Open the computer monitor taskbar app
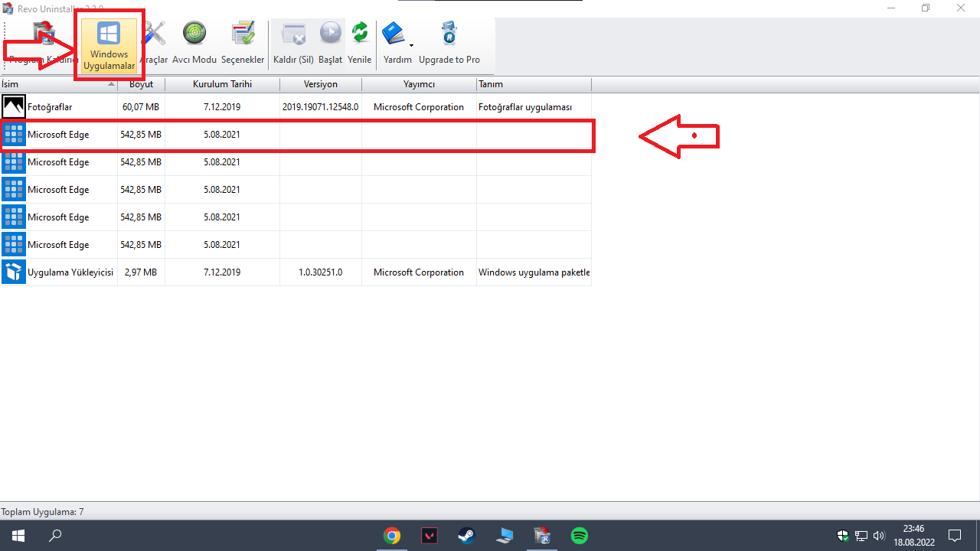This screenshot has height=551, width=980. pos(505,536)
